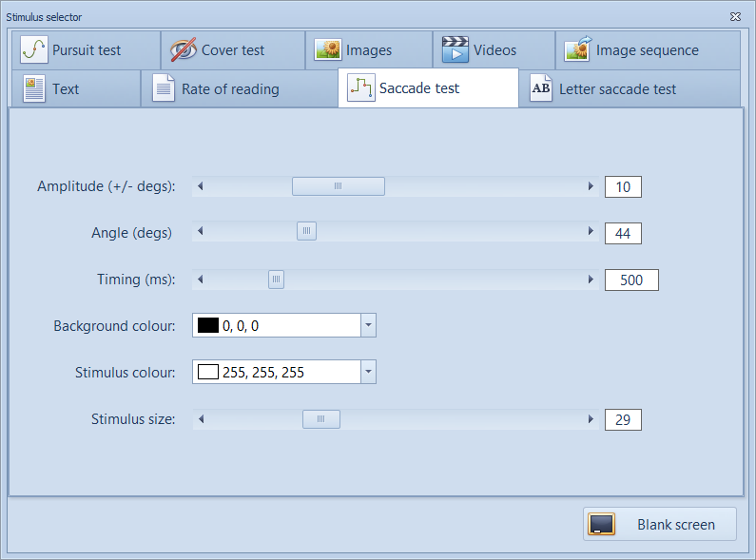Click the Videos clapperboard icon
The width and height of the screenshot is (756, 560).
point(456,50)
